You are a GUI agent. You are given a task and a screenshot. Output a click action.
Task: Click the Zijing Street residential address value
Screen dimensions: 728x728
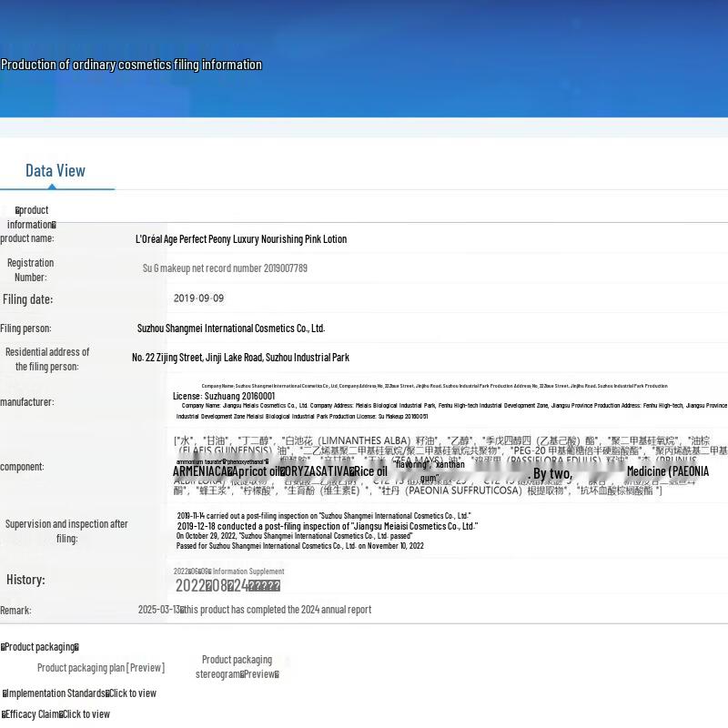(x=240, y=358)
